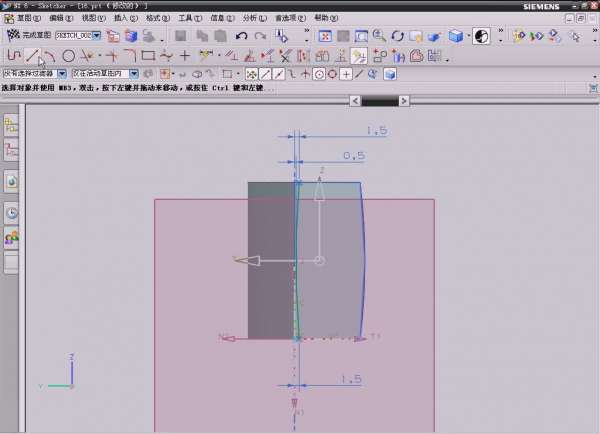Choose the Profile curve tool

tap(14, 55)
